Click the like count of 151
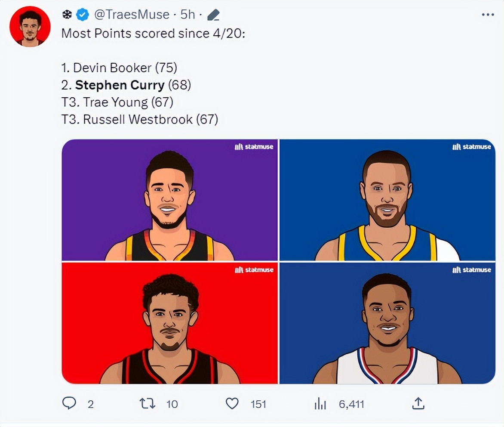The image size is (504, 427). point(258,404)
